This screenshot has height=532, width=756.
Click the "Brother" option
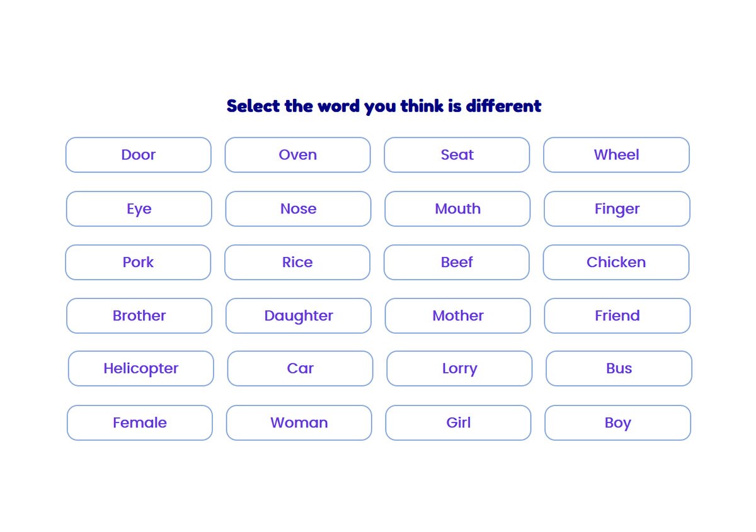pos(139,315)
